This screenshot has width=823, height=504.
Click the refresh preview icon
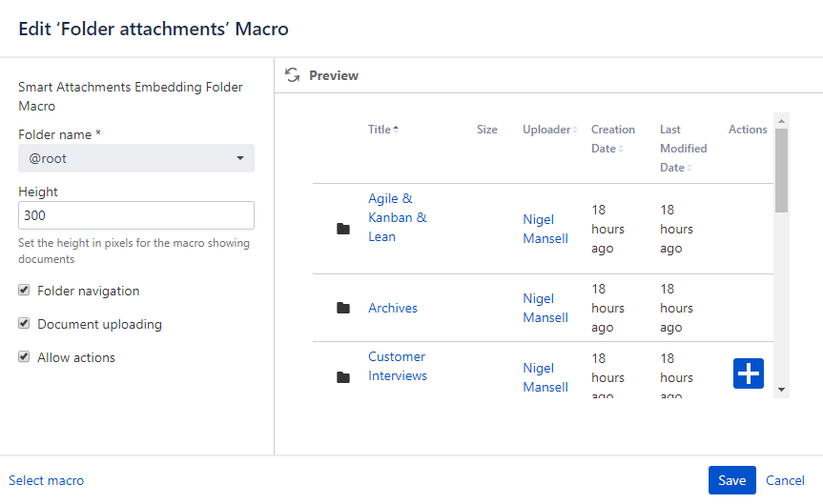tap(293, 75)
